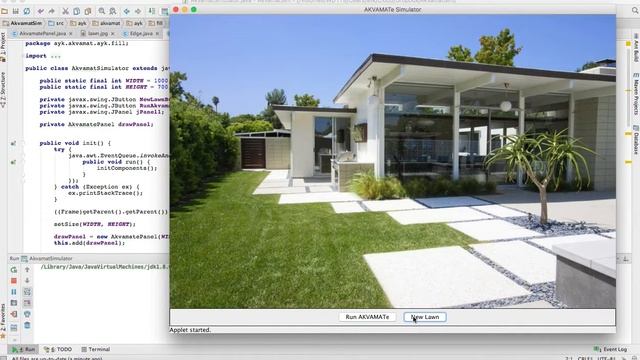Viewport: 640px width, 360px height.
Task: Click the dump threads icon in Run panel
Action: (x=13, y=303)
